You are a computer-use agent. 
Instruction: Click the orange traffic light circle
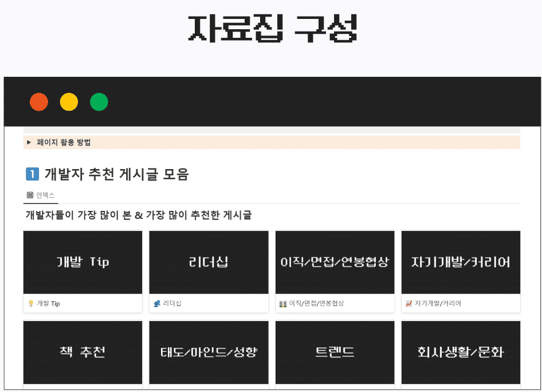38,101
